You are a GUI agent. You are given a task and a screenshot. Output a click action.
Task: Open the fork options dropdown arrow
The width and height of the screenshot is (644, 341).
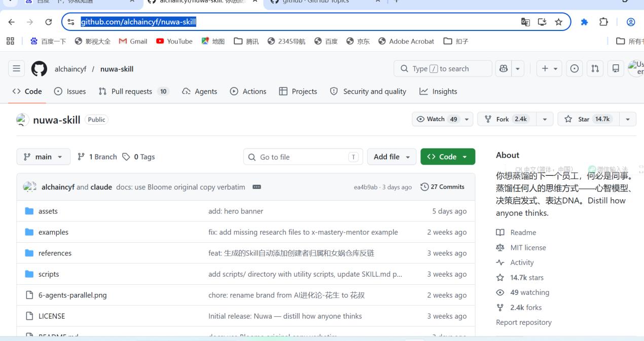point(545,119)
